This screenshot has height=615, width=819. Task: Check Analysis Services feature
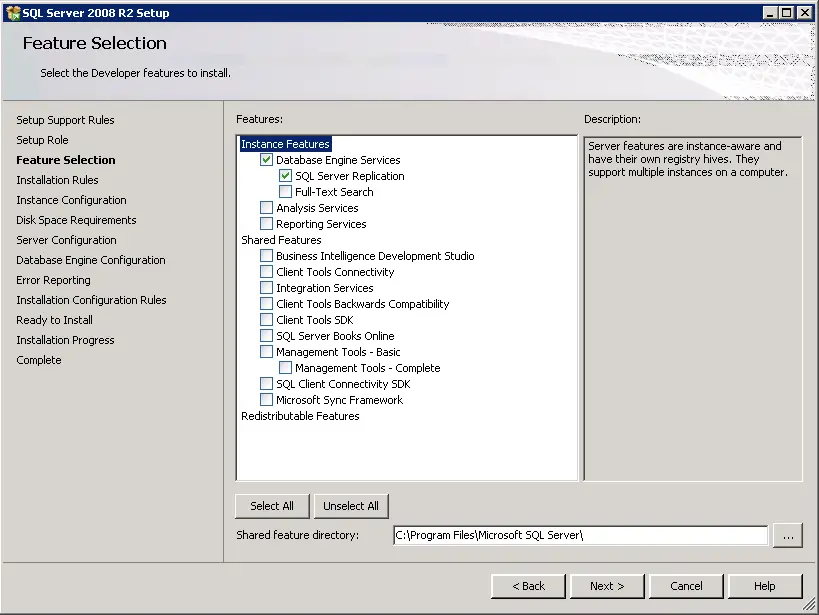266,208
